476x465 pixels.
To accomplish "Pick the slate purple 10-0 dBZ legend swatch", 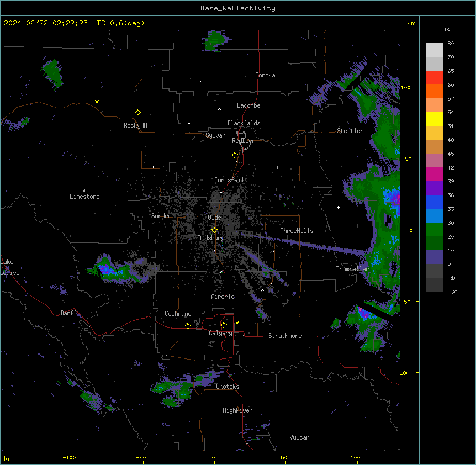I will point(434,257).
